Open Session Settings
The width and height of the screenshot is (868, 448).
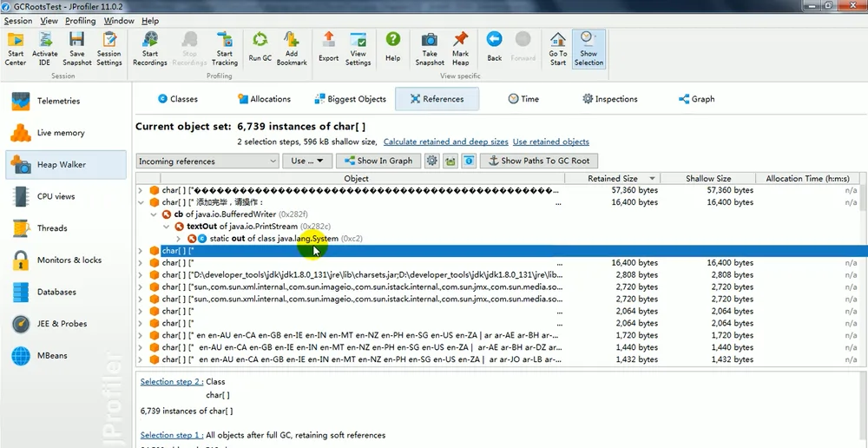[109, 49]
